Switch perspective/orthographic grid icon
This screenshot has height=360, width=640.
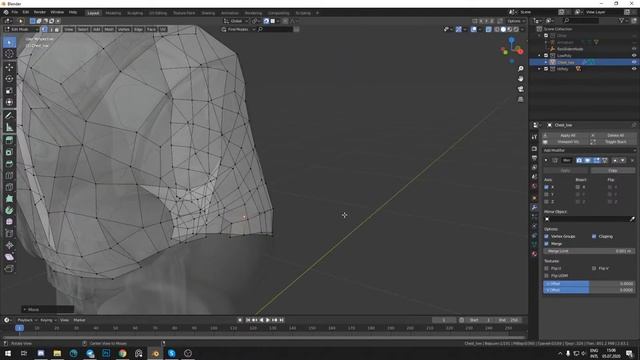point(520,99)
